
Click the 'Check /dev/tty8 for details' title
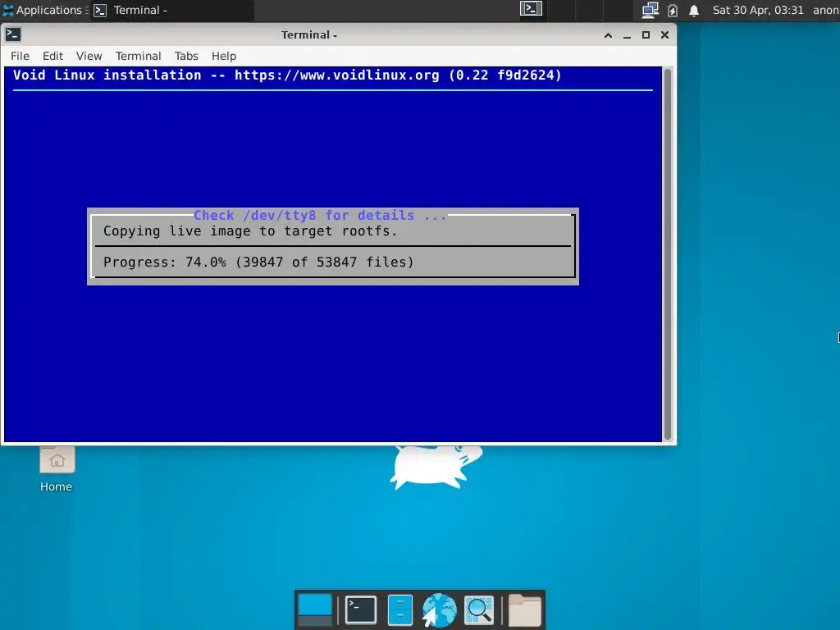pyautogui.click(x=320, y=216)
